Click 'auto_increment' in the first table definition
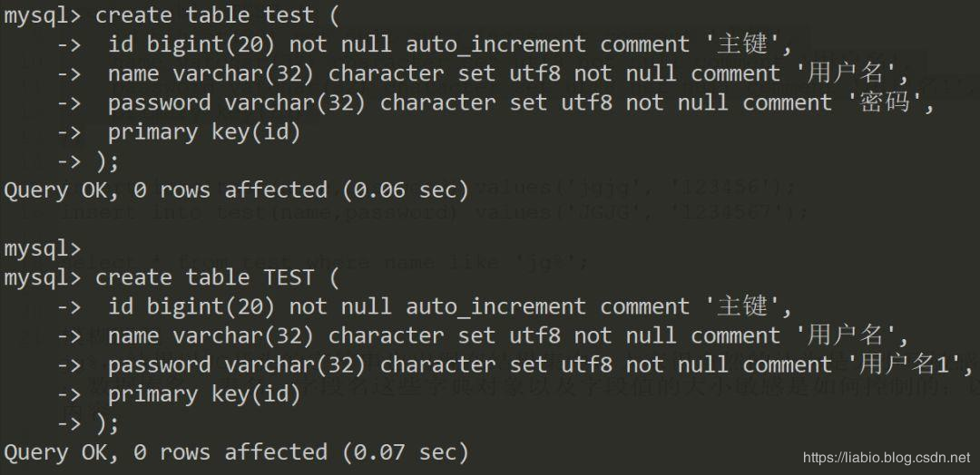The height and width of the screenshot is (475, 980). click(495, 44)
